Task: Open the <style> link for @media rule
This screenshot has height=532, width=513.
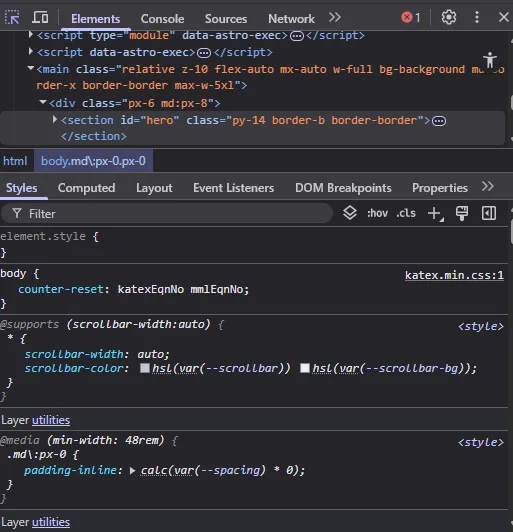Action: [x=481, y=442]
